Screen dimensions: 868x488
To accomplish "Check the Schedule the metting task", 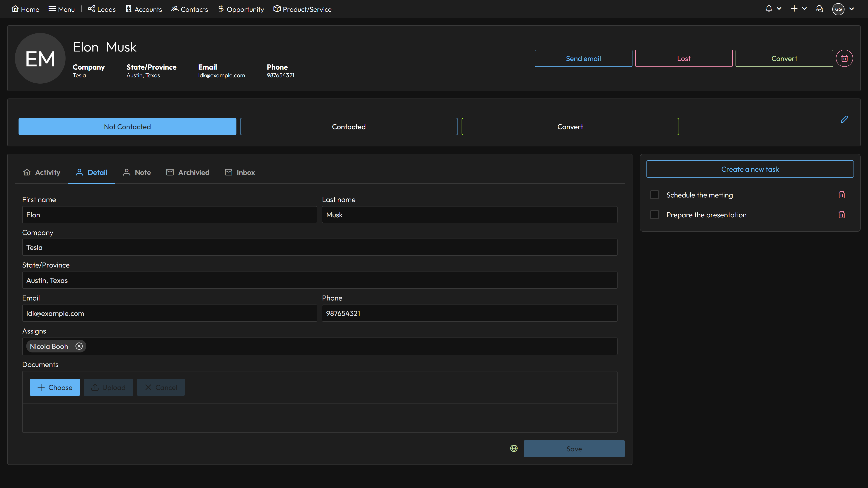I will tap(654, 195).
